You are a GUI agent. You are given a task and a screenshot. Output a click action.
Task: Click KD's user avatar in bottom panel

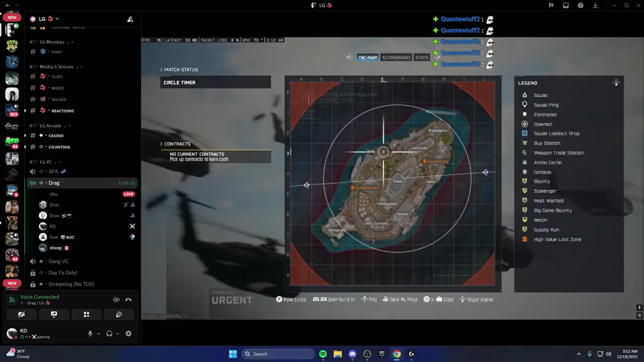tap(12, 333)
